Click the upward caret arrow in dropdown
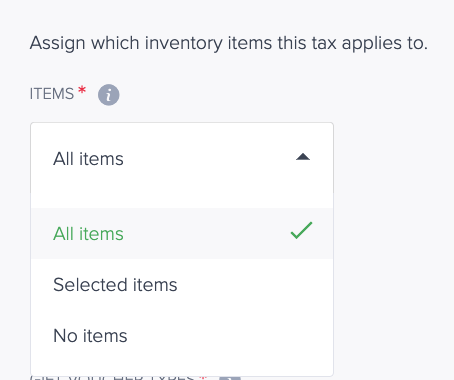 [303, 157]
